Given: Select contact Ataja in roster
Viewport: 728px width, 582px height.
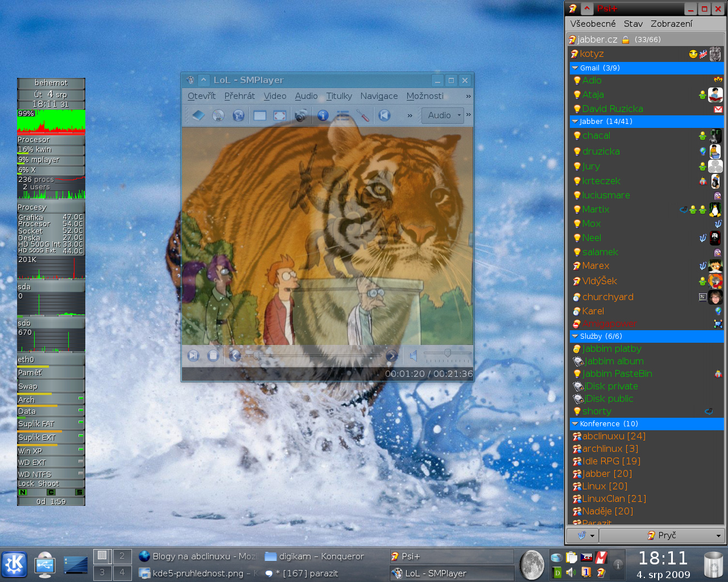Looking at the screenshot, I should [647, 95].
